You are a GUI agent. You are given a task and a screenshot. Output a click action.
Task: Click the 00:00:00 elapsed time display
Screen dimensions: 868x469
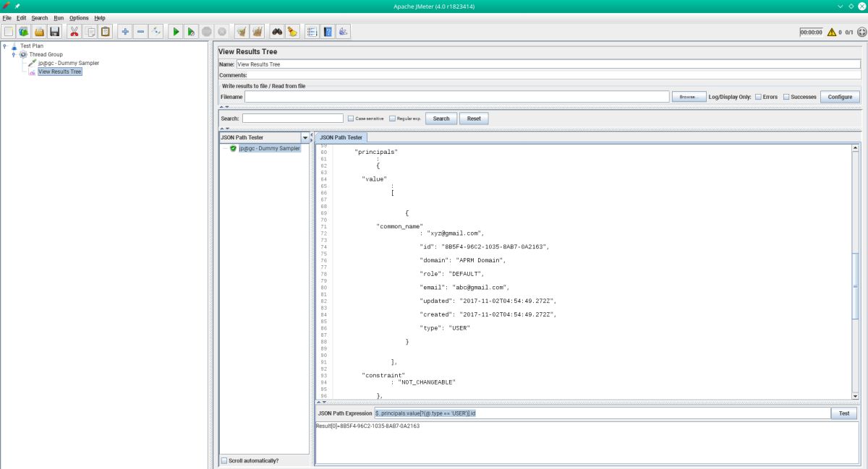tap(811, 32)
